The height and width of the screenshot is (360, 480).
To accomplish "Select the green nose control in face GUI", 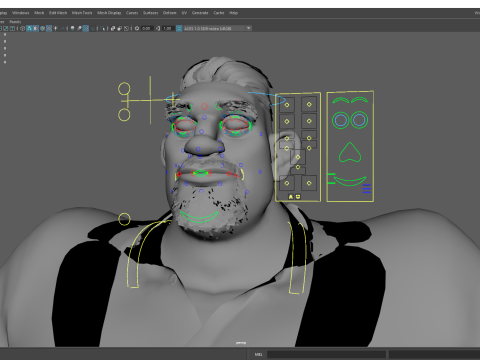I will pos(350,153).
